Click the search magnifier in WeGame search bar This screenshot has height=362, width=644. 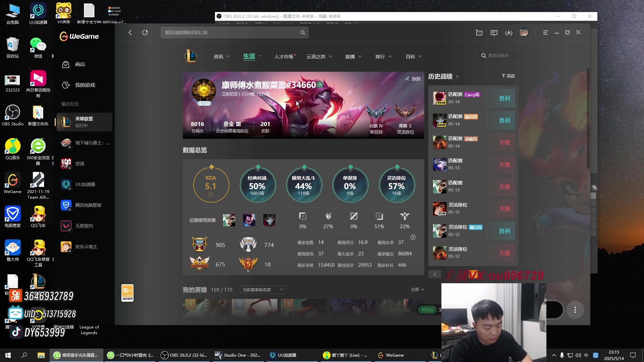(x=303, y=33)
